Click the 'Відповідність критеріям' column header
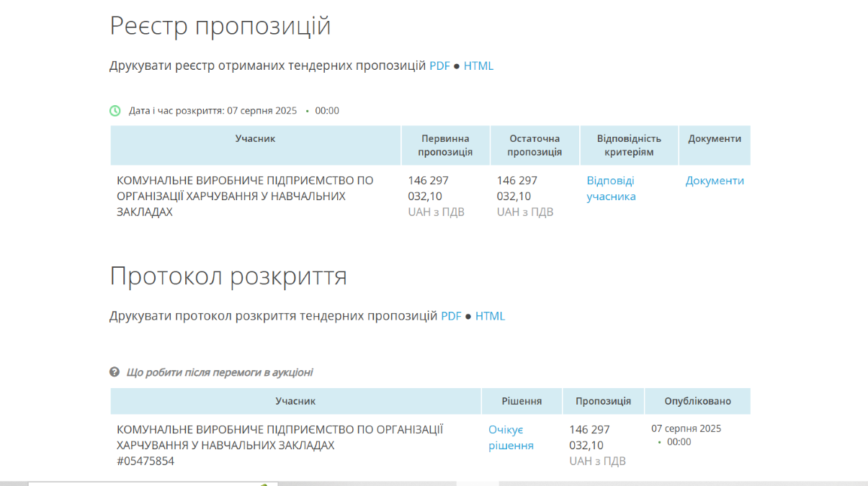Screen dimensions: 868x486 [x=629, y=145]
